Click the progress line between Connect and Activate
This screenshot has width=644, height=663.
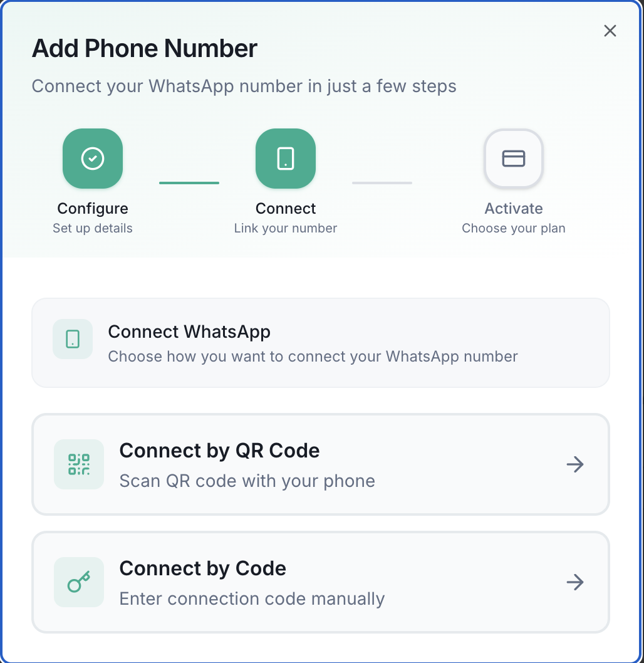click(382, 183)
